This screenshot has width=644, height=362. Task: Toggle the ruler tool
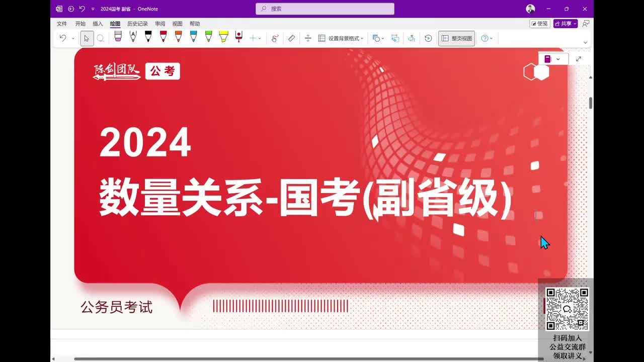pyautogui.click(x=291, y=38)
